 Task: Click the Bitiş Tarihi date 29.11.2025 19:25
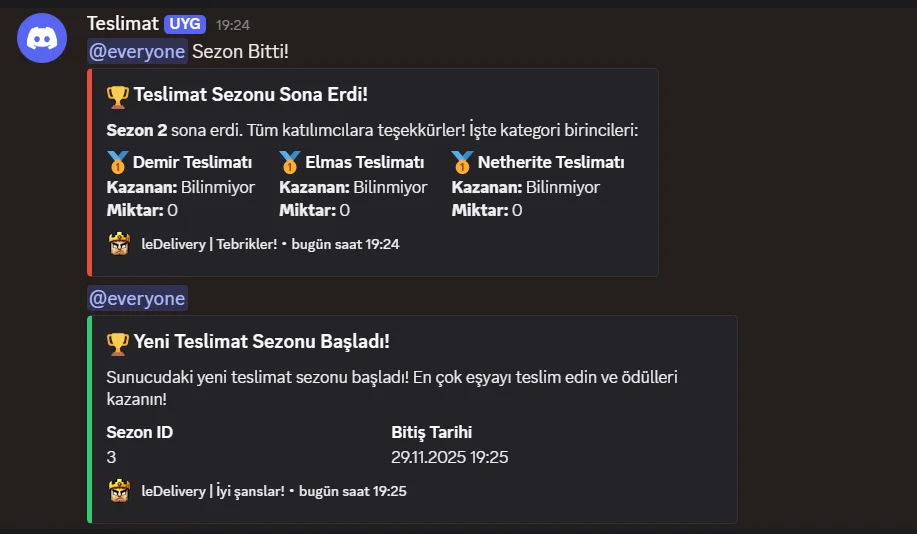tap(450, 457)
